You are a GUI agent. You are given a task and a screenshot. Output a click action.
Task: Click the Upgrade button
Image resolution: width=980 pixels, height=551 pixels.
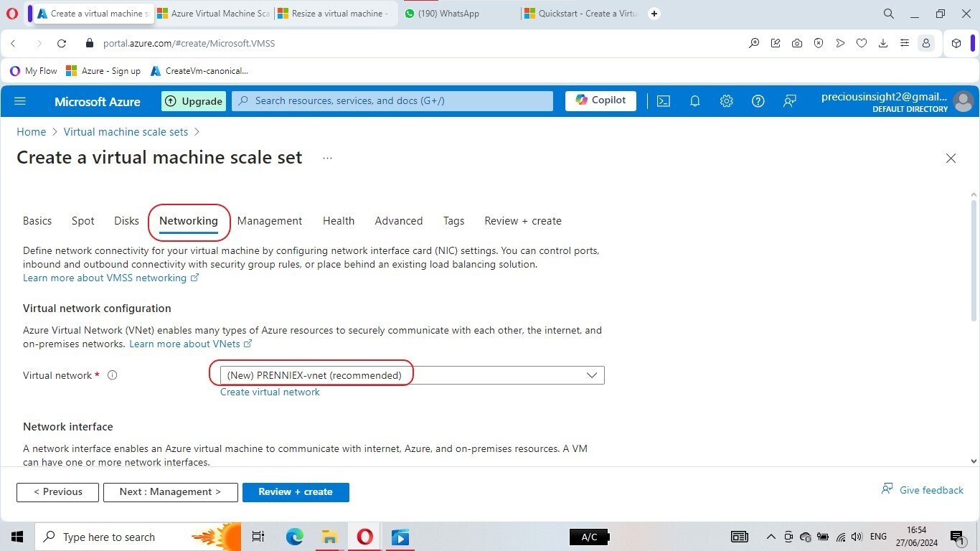click(x=194, y=101)
